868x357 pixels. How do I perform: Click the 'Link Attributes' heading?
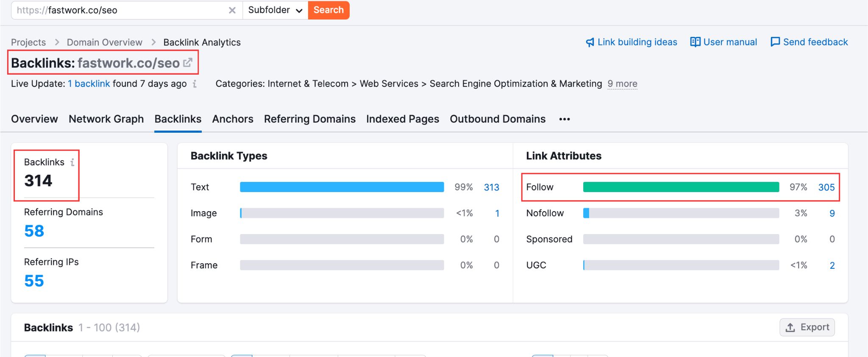564,156
